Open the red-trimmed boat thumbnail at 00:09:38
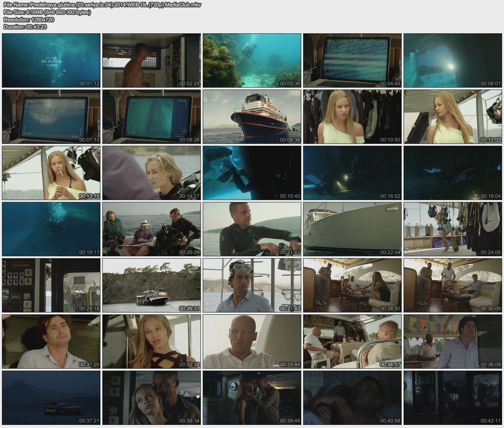504x428 pixels. (x=252, y=117)
